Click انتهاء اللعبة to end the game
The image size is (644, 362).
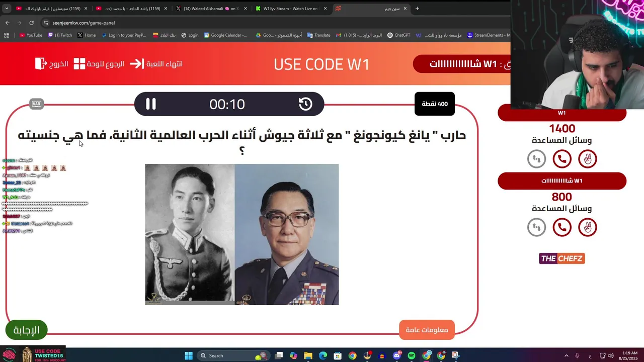tap(156, 64)
